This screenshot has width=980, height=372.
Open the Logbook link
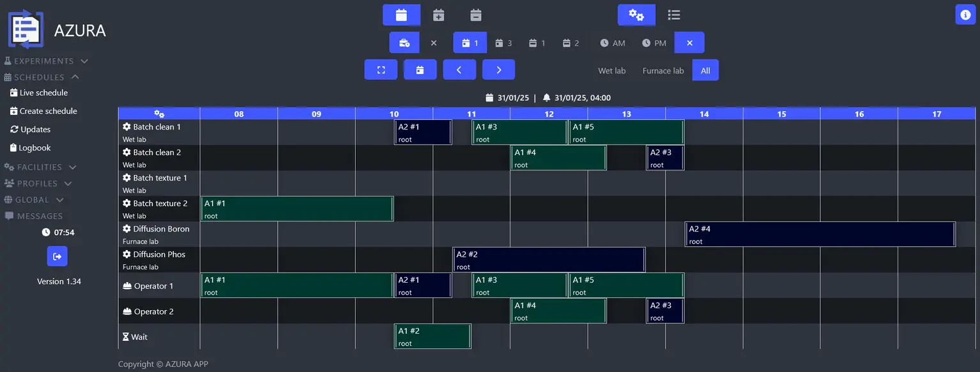pos(34,148)
